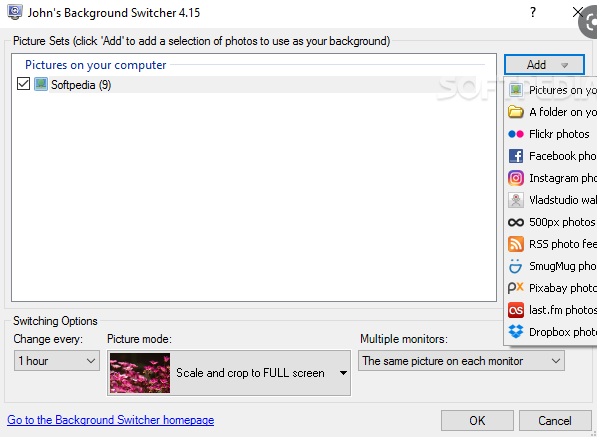Click the Pixabay photos icon
597x437 pixels.
point(516,288)
